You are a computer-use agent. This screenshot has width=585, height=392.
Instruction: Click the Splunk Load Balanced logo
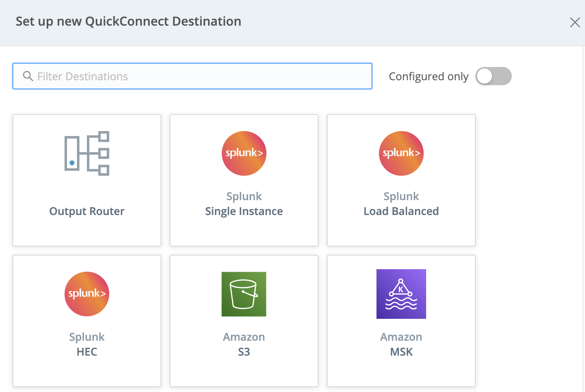click(x=401, y=153)
